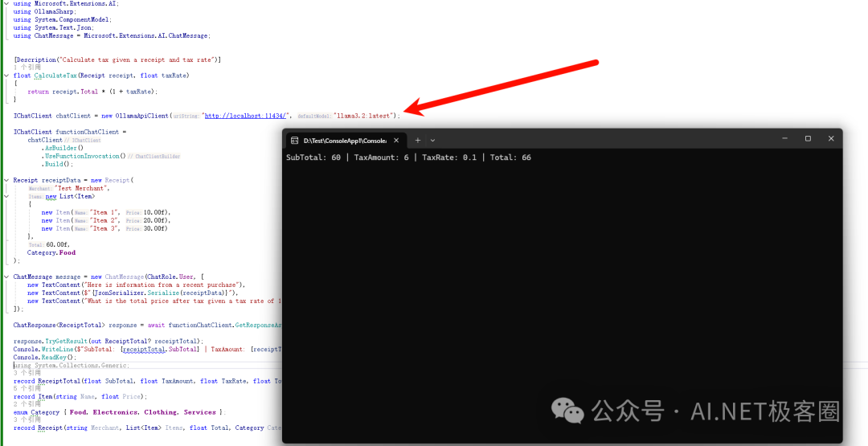Viewport: 868px width, 446px height.
Task: Click the Description attribute string
Action: 137,59
